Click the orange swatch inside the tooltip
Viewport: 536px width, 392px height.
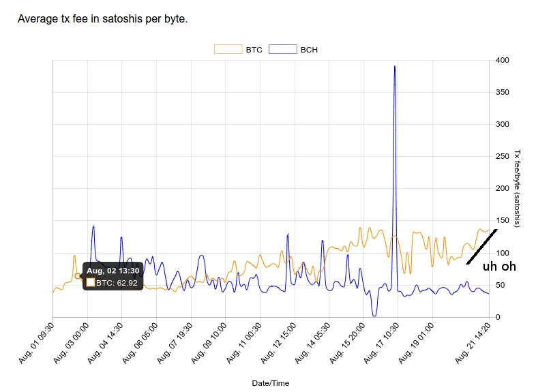tap(91, 283)
